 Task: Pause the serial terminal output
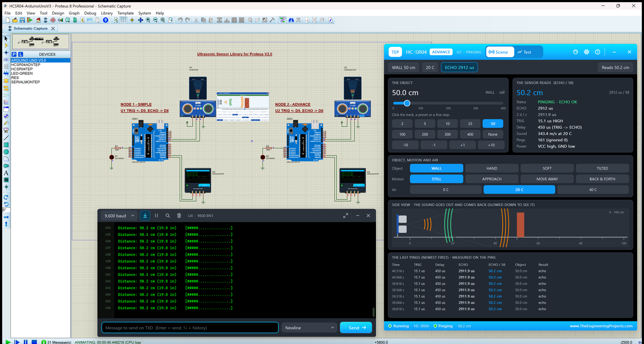tap(156, 216)
